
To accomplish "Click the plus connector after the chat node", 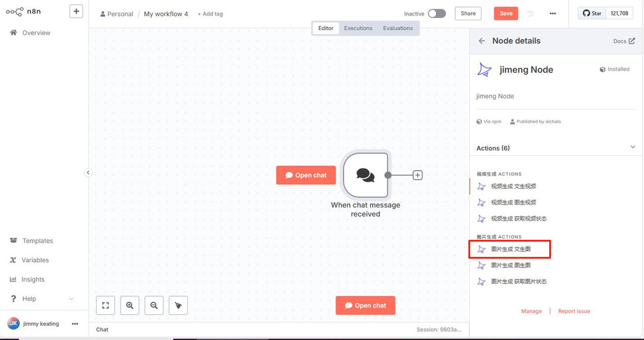I will pos(417,175).
